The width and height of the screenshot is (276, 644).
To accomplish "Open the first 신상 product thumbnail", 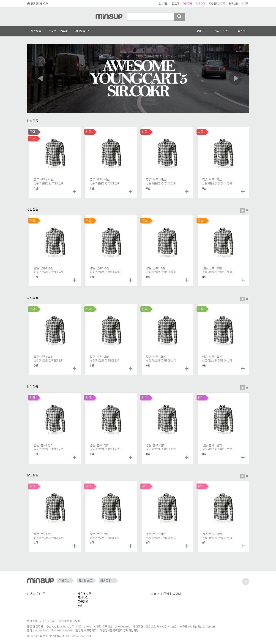I will (55, 330).
